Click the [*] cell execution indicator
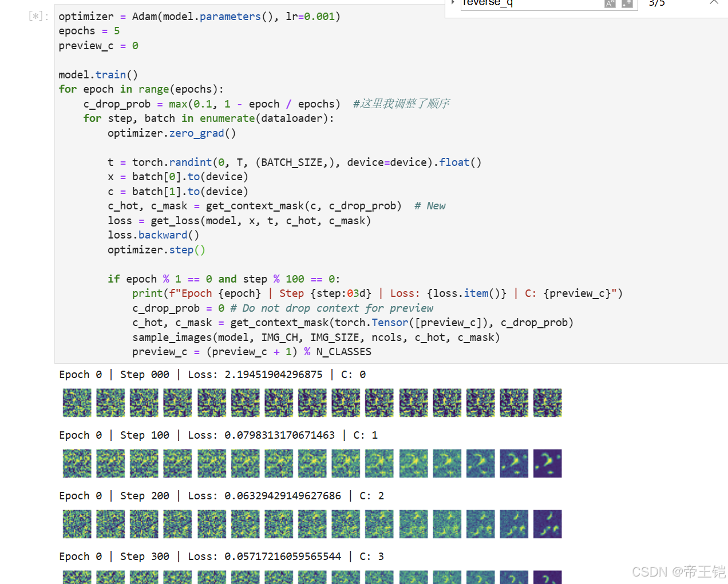Screen dimensions: 728x584 pyautogui.click(x=38, y=17)
